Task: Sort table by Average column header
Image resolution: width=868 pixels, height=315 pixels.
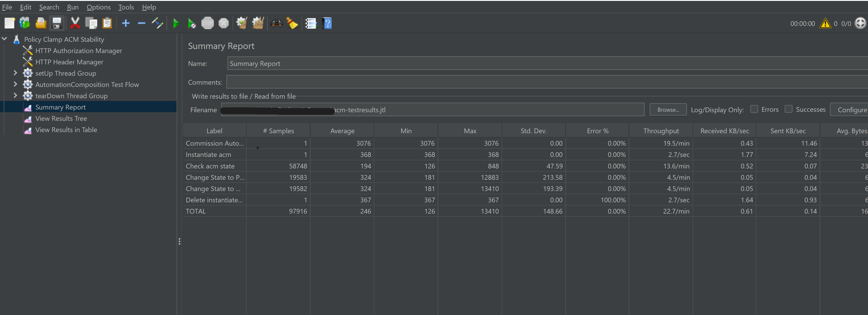Action: [342, 131]
